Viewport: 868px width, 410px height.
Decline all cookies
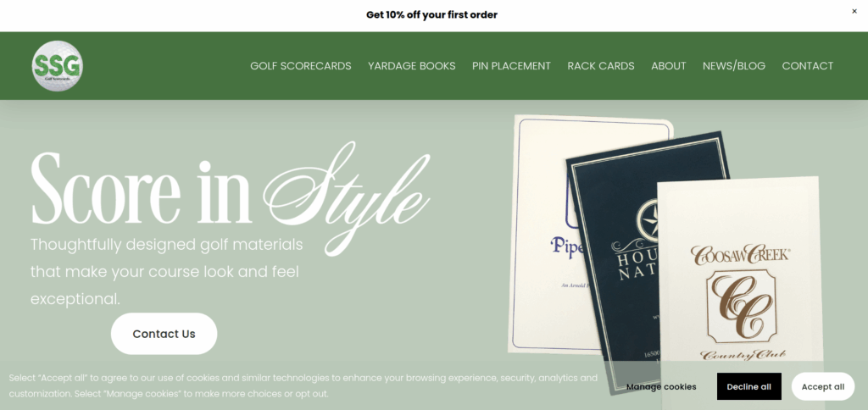pos(749,387)
